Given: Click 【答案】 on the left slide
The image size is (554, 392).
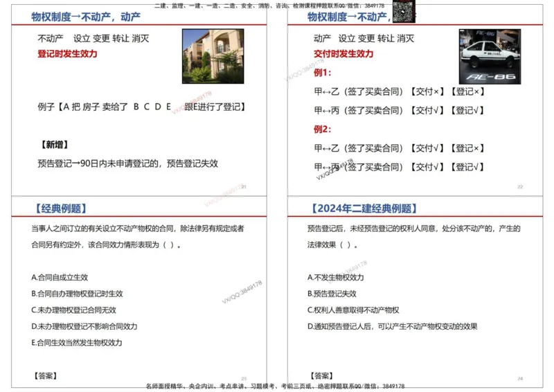Looking at the screenshot, I should (45, 376).
